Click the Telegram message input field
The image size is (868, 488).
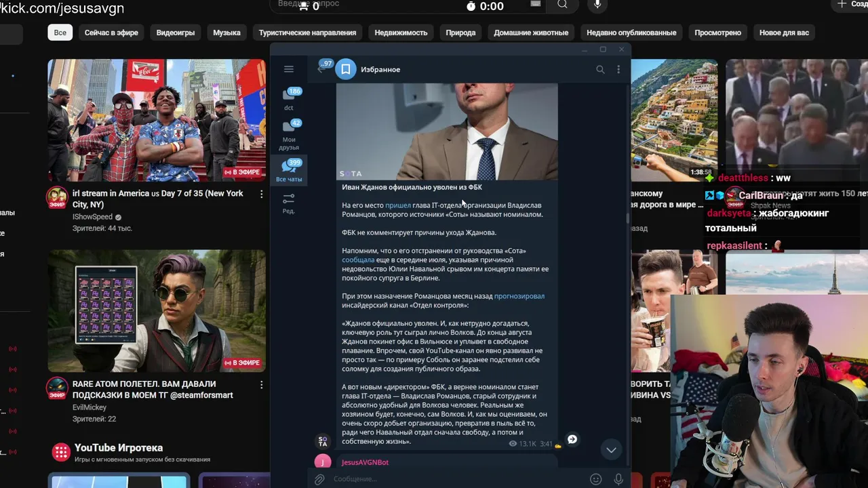pos(458,479)
